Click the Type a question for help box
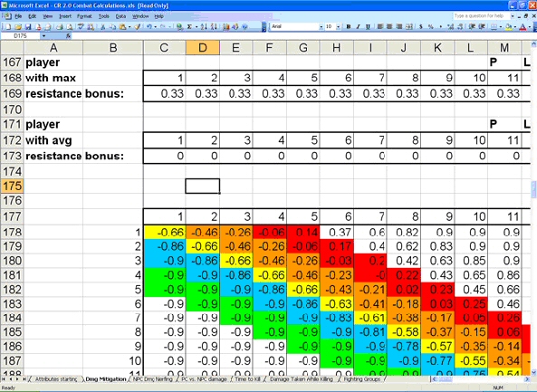 [481, 15]
